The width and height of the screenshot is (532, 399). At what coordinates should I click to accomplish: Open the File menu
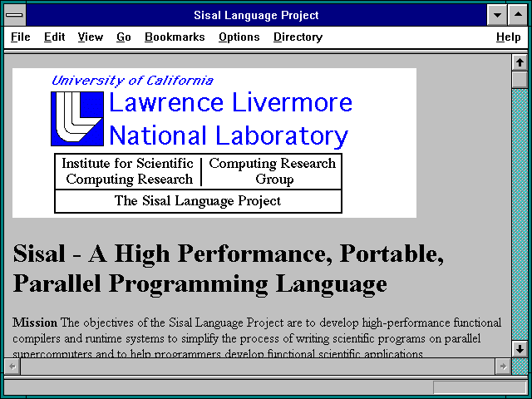20,37
